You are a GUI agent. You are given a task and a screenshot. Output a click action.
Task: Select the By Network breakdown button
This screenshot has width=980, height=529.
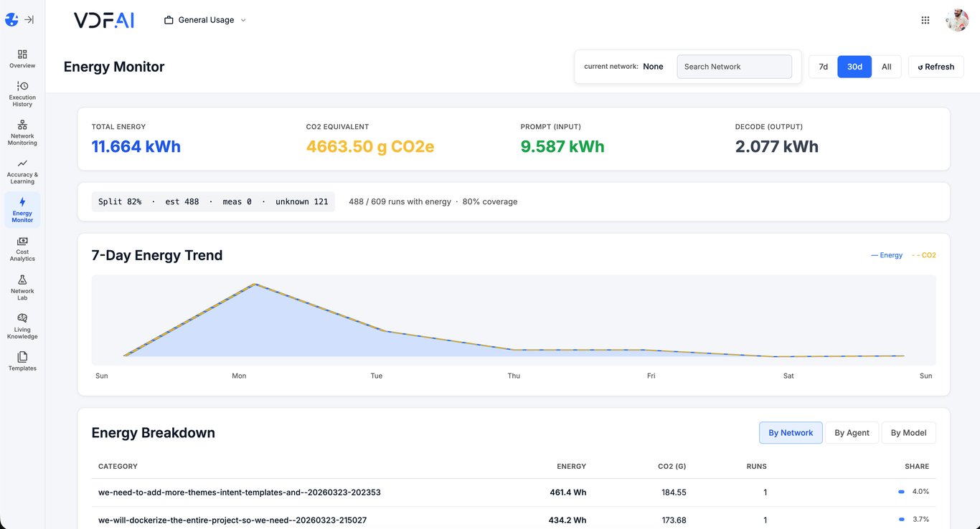click(x=791, y=433)
